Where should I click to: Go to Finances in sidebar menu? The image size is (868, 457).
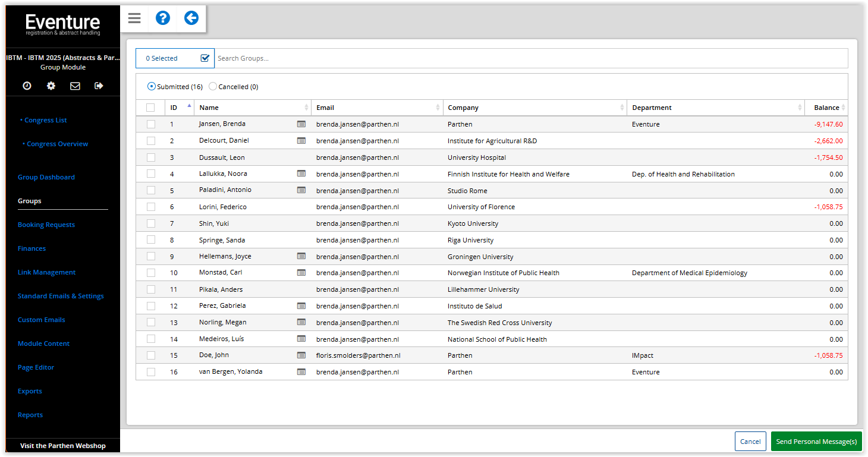[32, 248]
